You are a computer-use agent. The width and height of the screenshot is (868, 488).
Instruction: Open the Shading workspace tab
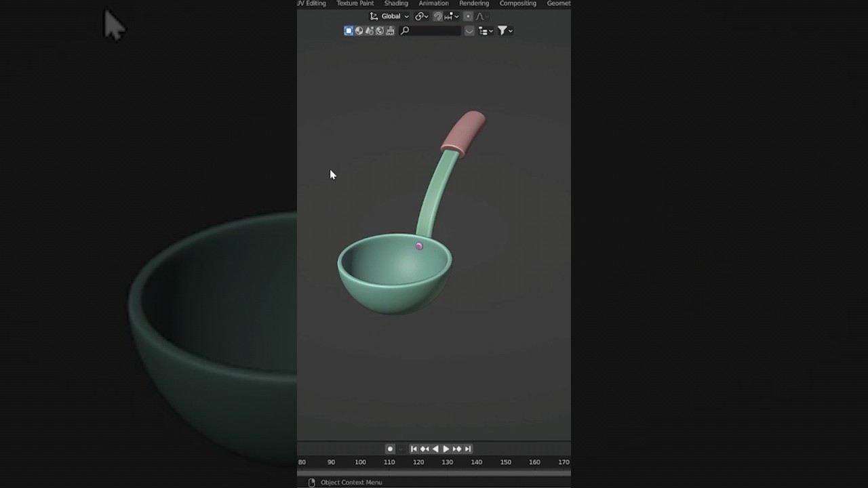coord(396,3)
